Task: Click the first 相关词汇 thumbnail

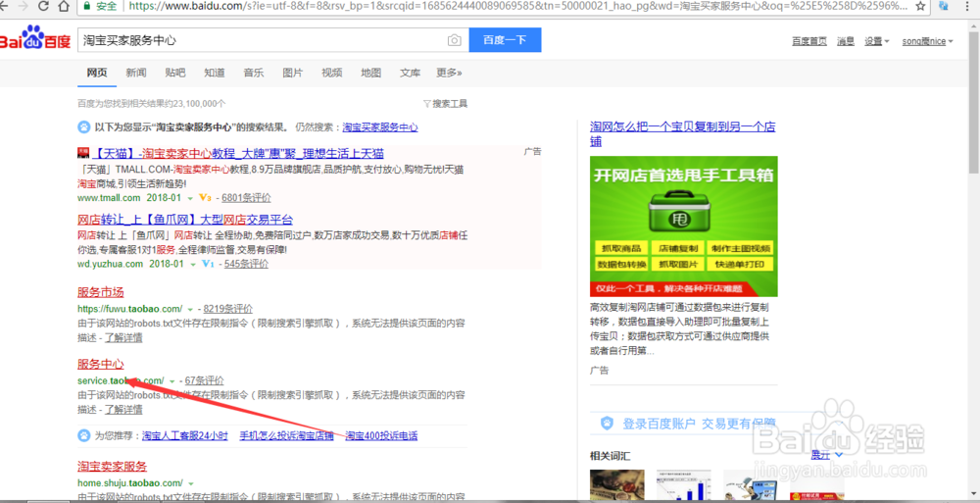Action: (x=616, y=485)
